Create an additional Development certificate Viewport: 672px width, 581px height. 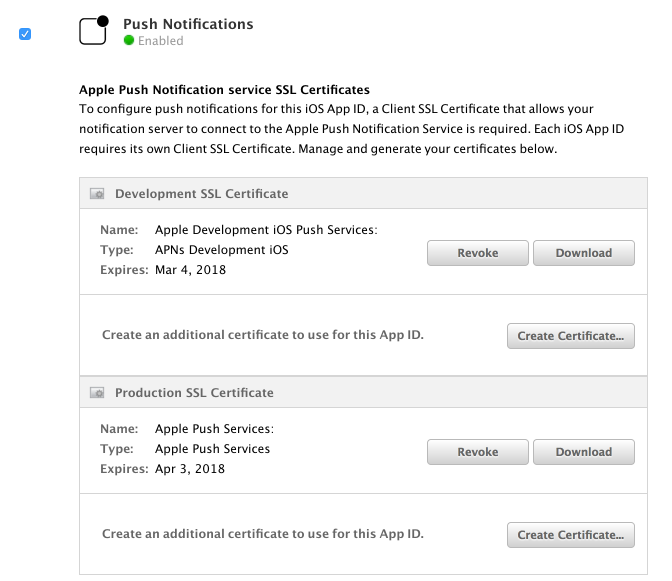click(570, 336)
